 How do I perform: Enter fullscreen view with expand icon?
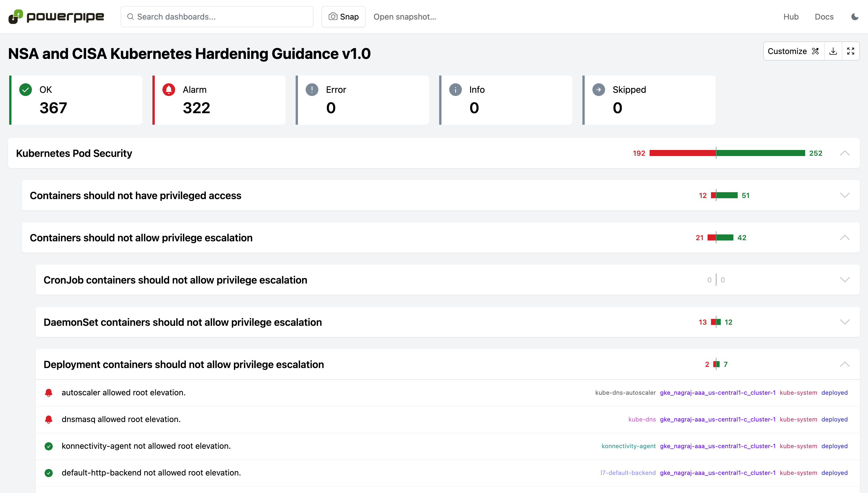850,51
